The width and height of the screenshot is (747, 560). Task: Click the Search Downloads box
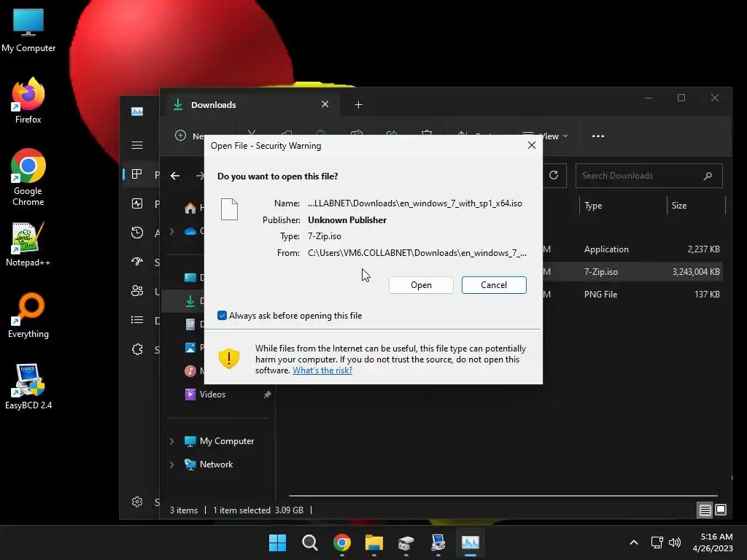tap(649, 176)
